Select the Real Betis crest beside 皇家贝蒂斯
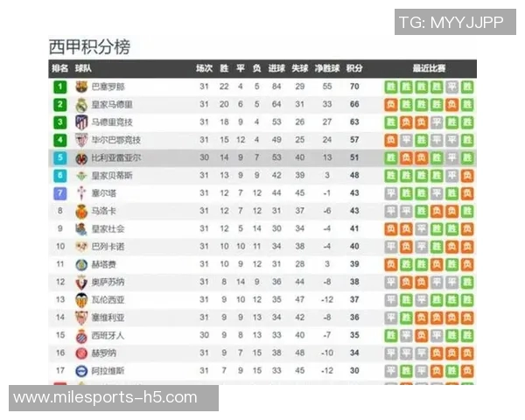 (81, 175)
